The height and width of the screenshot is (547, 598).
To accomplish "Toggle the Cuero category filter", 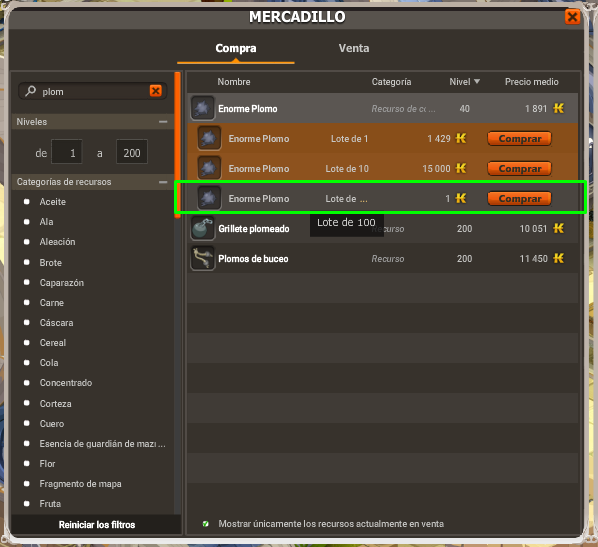I will 27,423.
